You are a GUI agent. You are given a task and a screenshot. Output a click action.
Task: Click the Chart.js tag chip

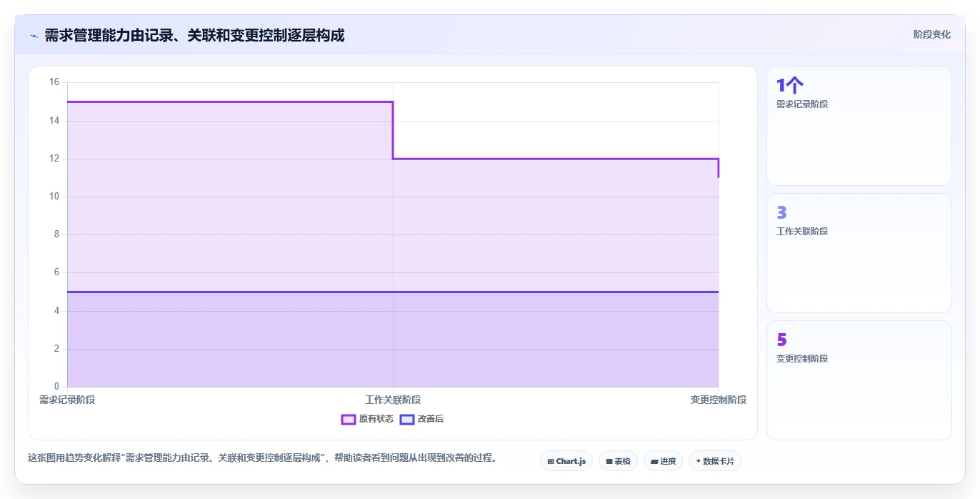[x=566, y=461]
